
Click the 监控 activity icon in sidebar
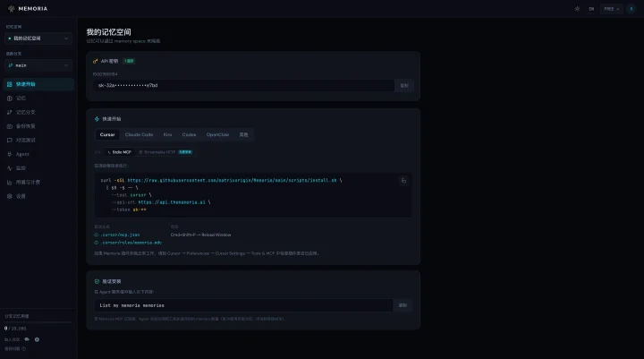[x=10, y=168]
